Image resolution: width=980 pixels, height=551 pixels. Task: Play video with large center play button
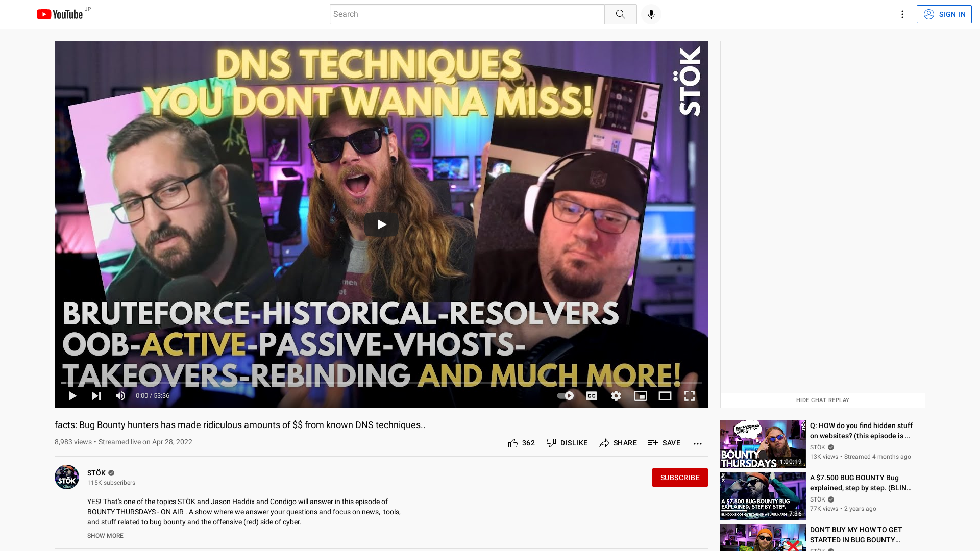(381, 224)
